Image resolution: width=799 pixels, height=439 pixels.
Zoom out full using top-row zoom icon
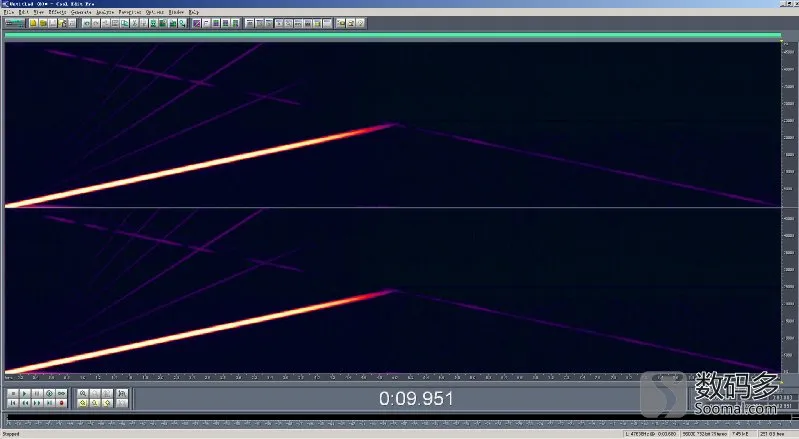pyautogui.click(x=107, y=393)
